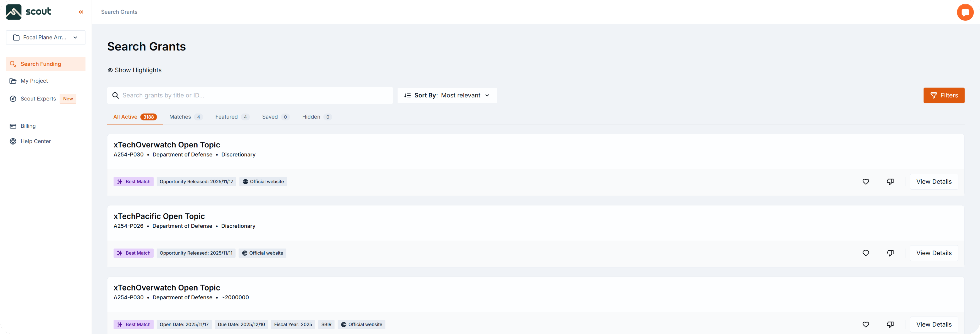This screenshot has width=980, height=334.
Task: Click heart icon on xTechPacific Open Topic
Action: click(x=865, y=253)
